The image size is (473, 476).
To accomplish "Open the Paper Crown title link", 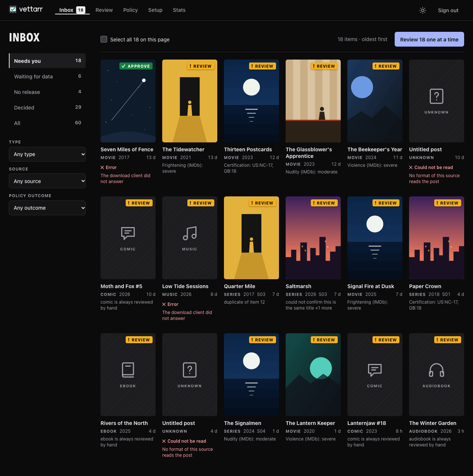I will pyautogui.click(x=425, y=286).
